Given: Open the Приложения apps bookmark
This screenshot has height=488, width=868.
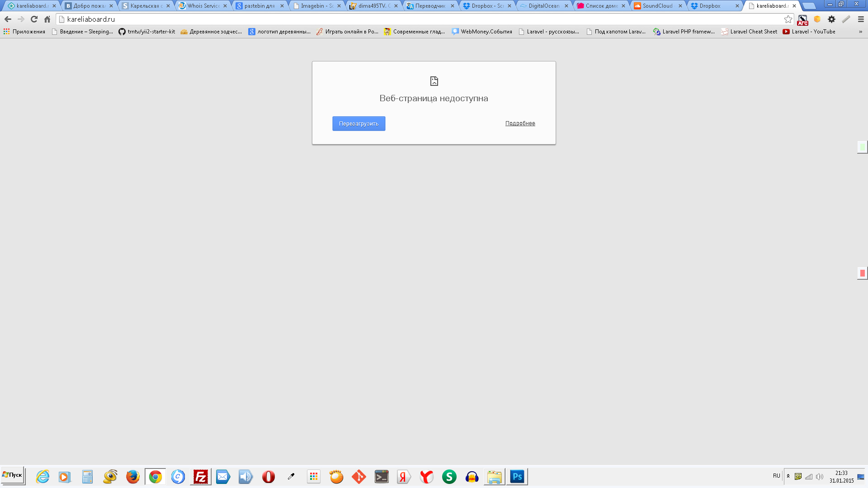Looking at the screenshot, I should 24,32.
